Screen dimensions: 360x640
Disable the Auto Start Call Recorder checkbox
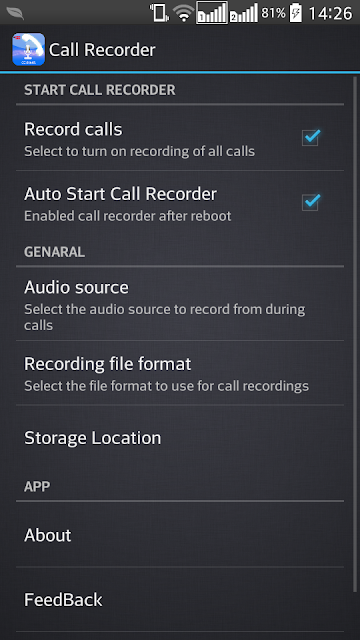point(311,202)
